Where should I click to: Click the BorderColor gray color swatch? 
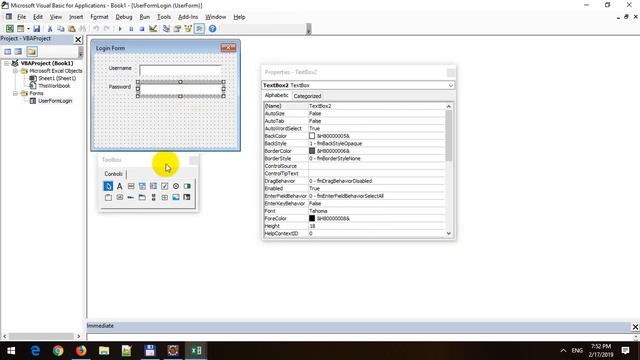[312, 151]
